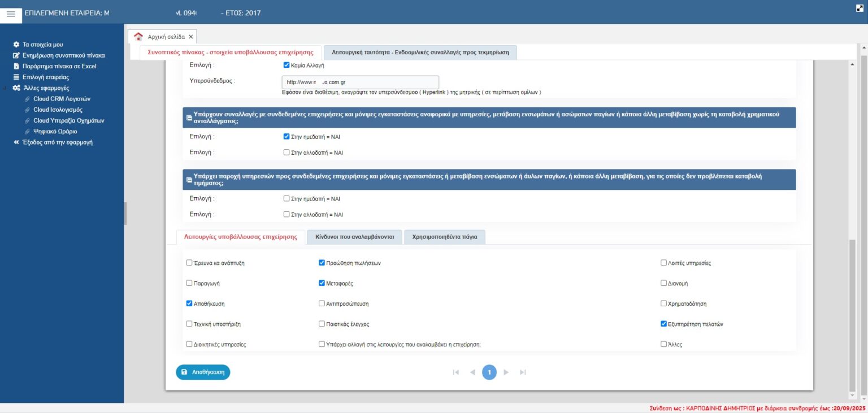Click the fullscreen expand icon
This screenshot has width=868, height=413.
pyautogui.click(x=860, y=8)
